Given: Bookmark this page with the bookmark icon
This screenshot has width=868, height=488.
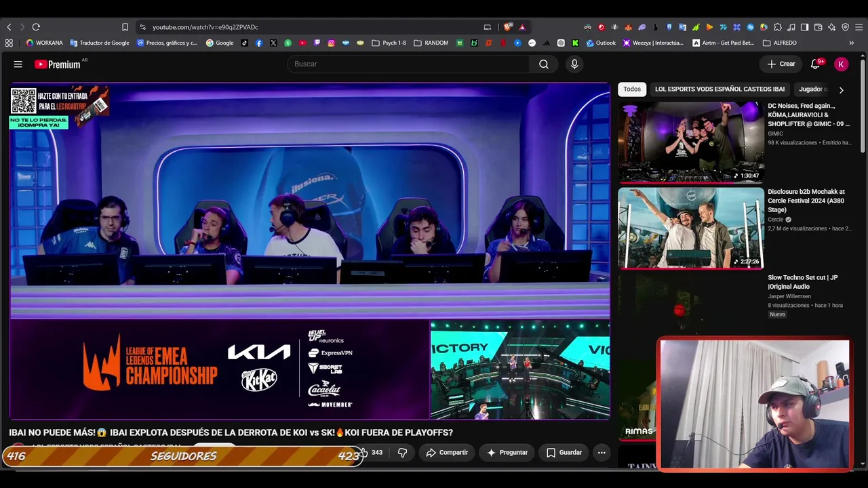Looking at the screenshot, I should pyautogui.click(x=125, y=27).
